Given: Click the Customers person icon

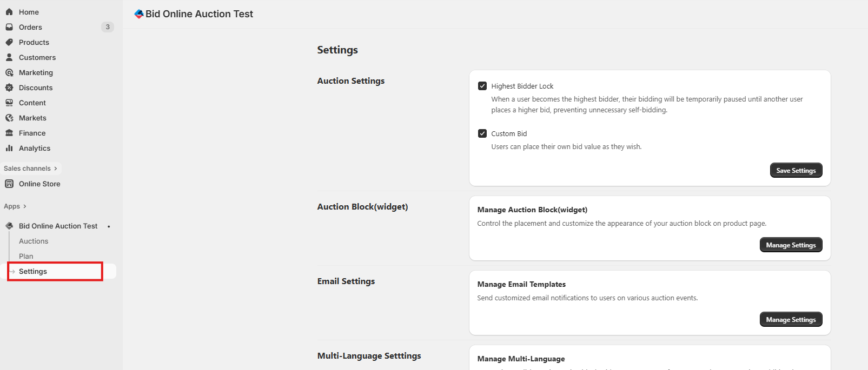Looking at the screenshot, I should point(9,57).
